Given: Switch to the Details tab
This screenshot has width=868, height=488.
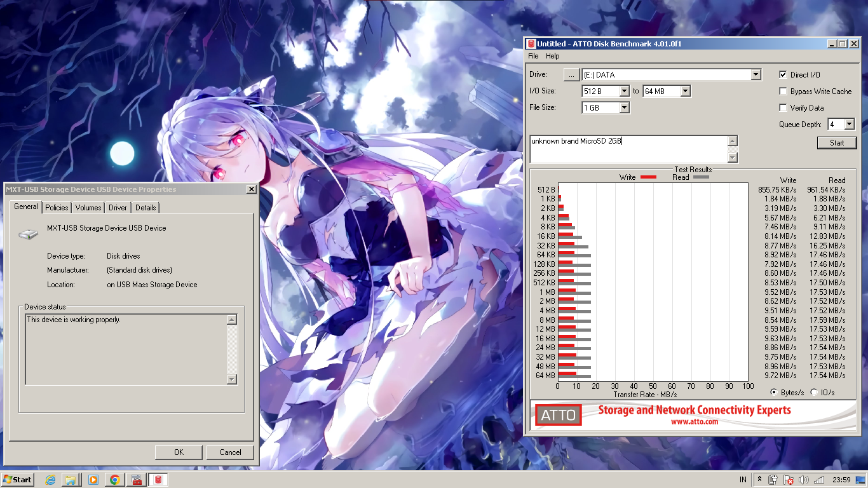Looking at the screenshot, I should click(146, 208).
